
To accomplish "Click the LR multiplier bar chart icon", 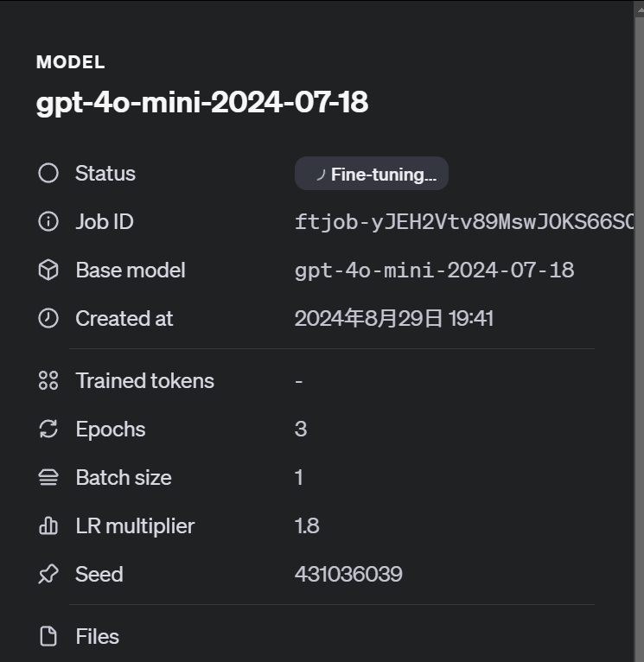I will tap(48, 525).
